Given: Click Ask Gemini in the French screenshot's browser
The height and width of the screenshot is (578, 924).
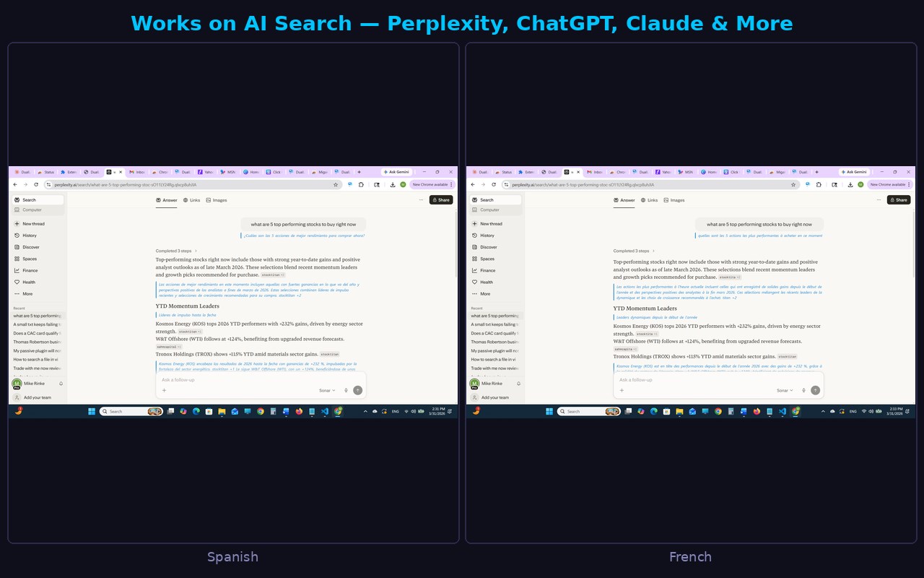Looking at the screenshot, I should pos(854,172).
